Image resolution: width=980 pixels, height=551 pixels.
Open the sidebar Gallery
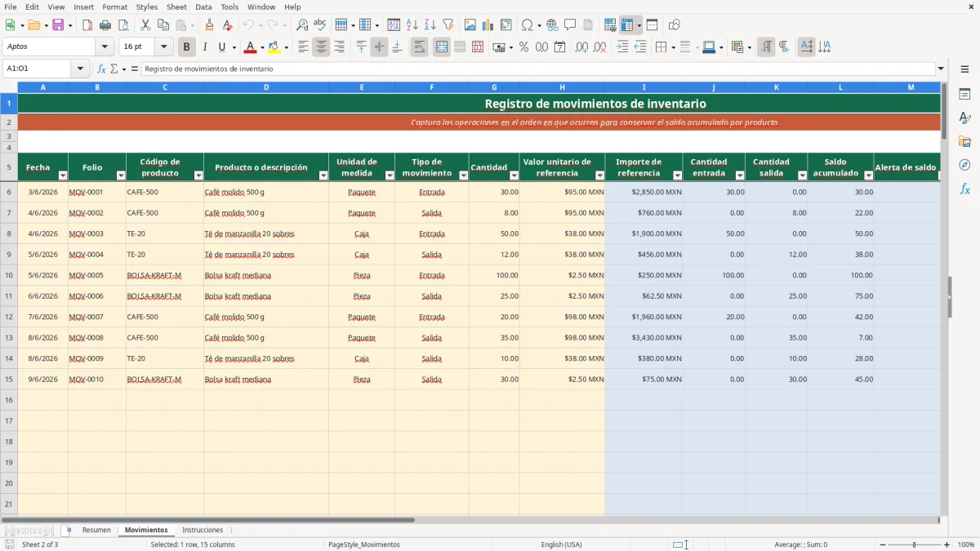click(x=964, y=141)
